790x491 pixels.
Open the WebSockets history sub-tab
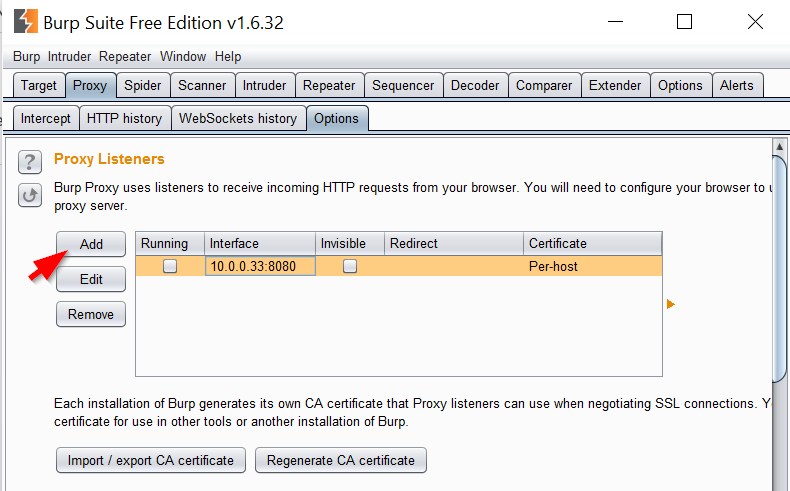click(x=238, y=118)
